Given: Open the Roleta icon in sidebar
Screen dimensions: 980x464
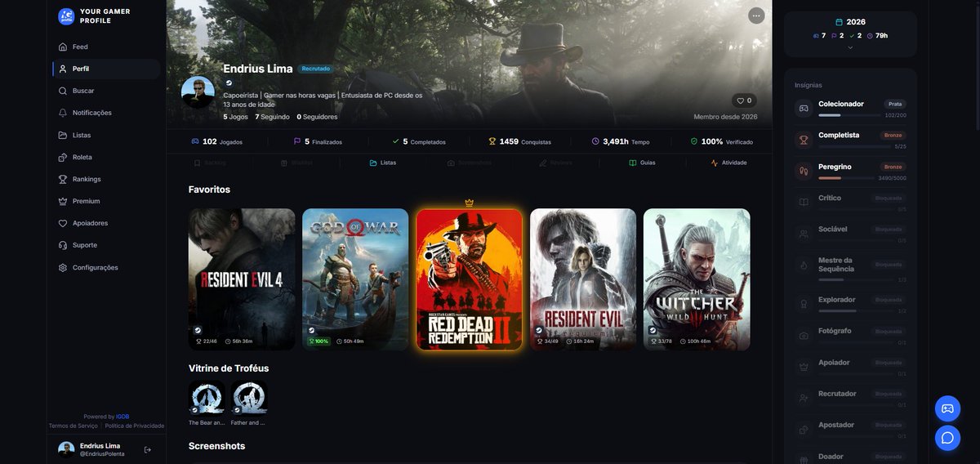Looking at the screenshot, I should point(63,157).
